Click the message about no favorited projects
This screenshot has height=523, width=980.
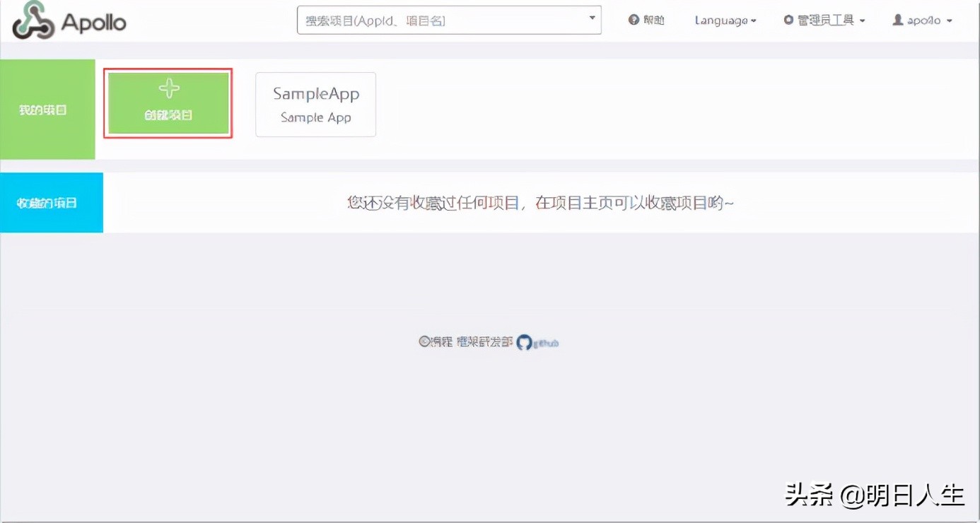pos(541,203)
